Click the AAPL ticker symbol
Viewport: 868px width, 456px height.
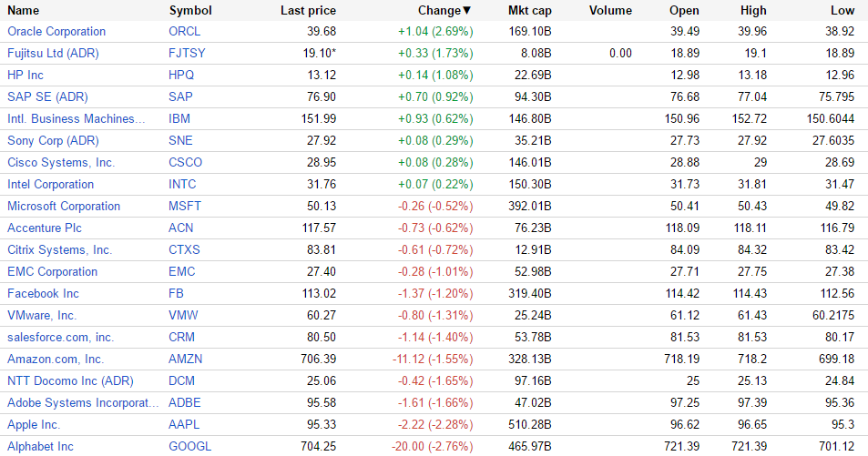(184, 425)
